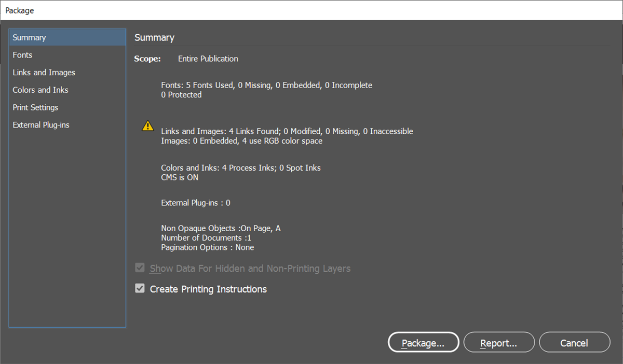Screen dimensions: 623x364
Task: Click the warning triangle beside Links and Images summary
Action: (x=148, y=126)
